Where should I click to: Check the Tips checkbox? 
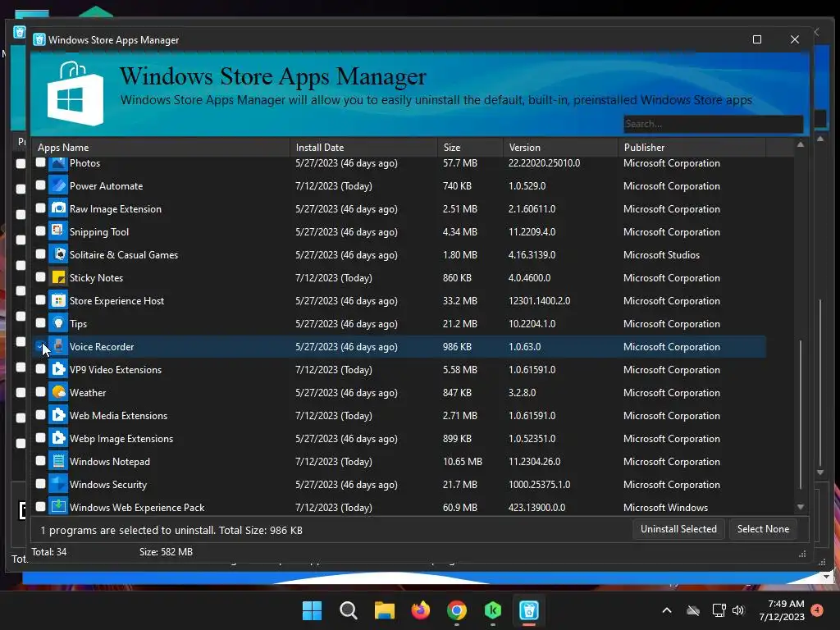coord(41,323)
